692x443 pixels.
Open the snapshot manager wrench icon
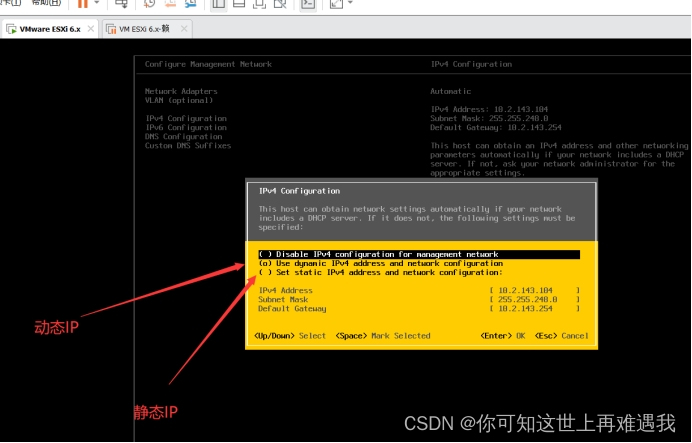pyautogui.click(x=191, y=4)
